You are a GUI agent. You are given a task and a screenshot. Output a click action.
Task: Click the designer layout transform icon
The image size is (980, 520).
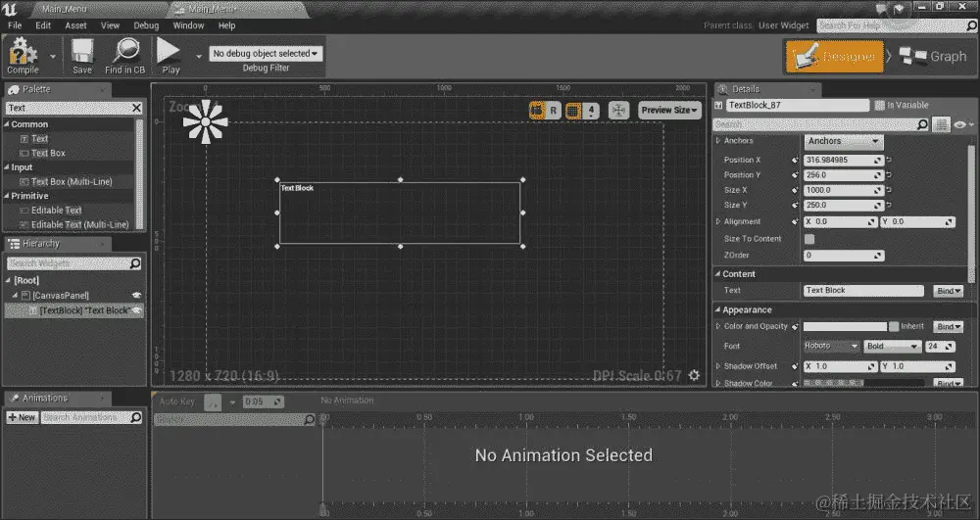pyautogui.click(x=618, y=111)
